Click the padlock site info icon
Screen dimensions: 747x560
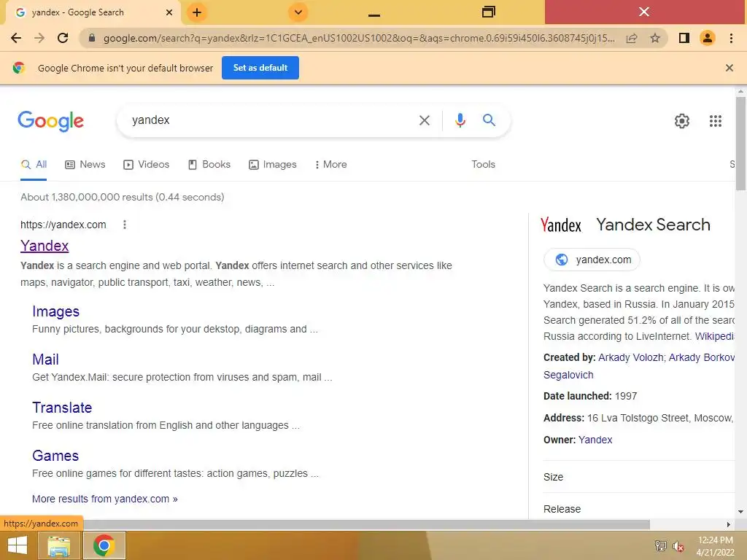(92, 38)
